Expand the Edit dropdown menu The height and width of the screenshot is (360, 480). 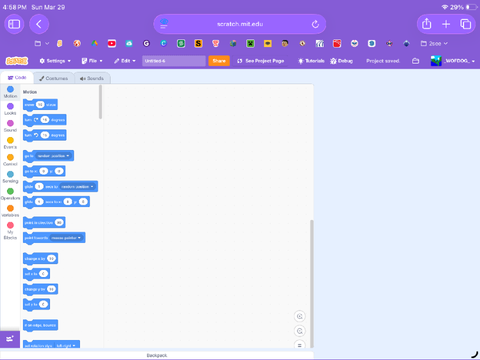click(125, 61)
